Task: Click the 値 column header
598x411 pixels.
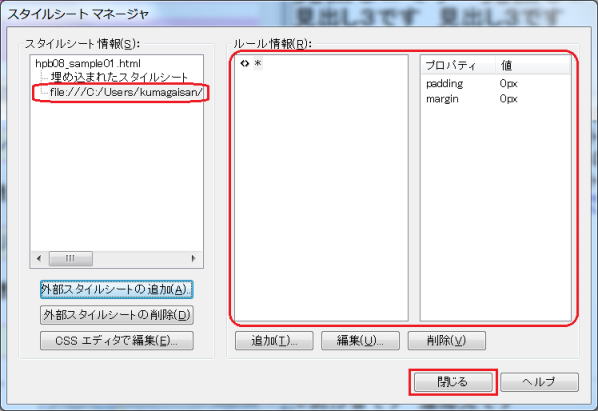Action: tap(533, 66)
